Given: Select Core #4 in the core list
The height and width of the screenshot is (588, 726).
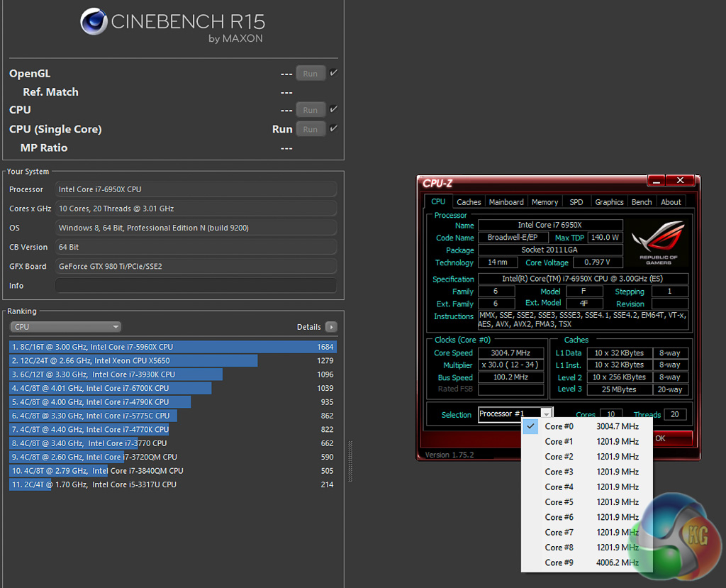Looking at the screenshot, I should point(559,487).
